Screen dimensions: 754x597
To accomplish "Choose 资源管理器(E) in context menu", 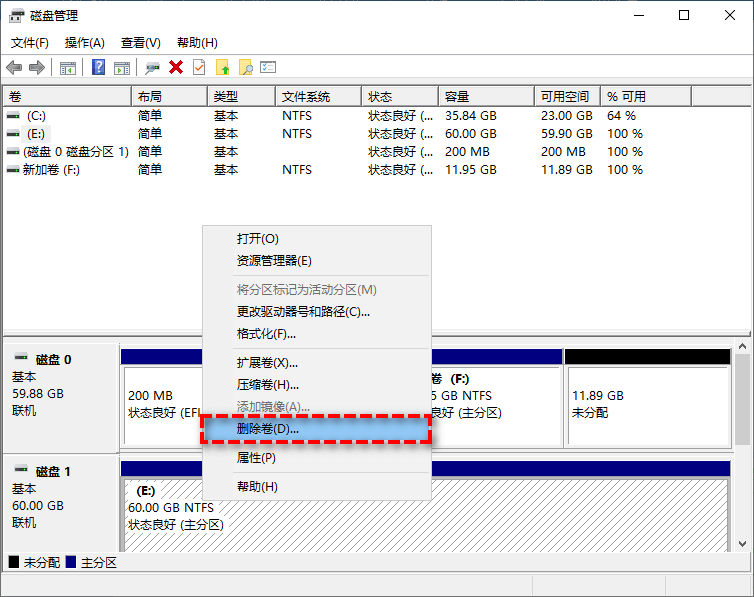I will 316,261.
